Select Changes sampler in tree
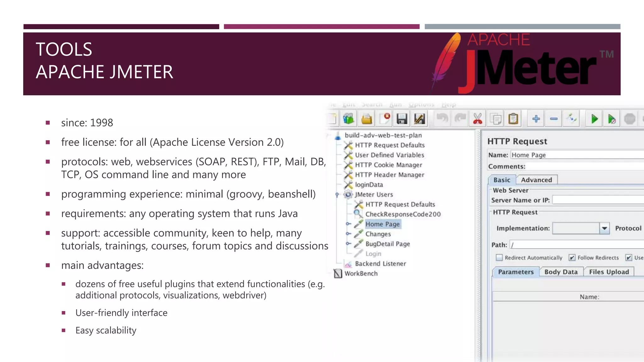This screenshot has height=362, width=644. [378, 234]
